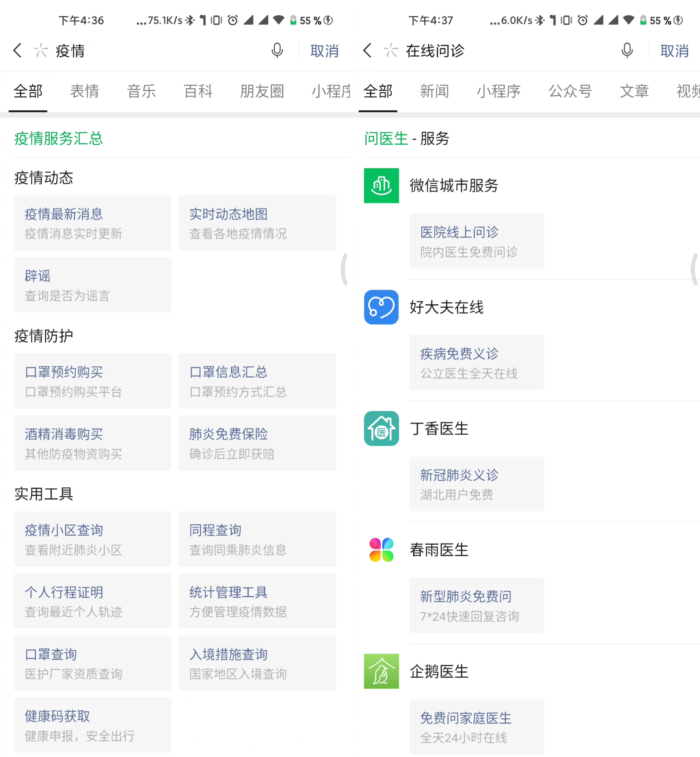Tap the 疫情动态 section heading
This screenshot has height=757, width=700.
(44, 178)
